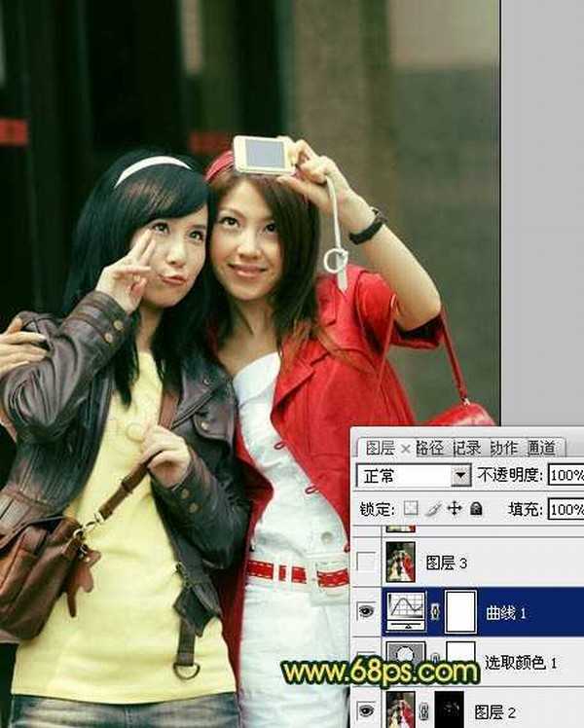Viewport: 584px width, 728px height.
Task: Open the 记录 tab
Action: [466, 448]
